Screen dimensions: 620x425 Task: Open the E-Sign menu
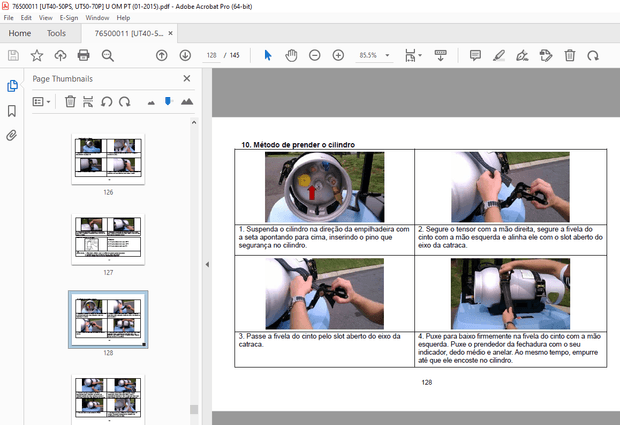69,18
